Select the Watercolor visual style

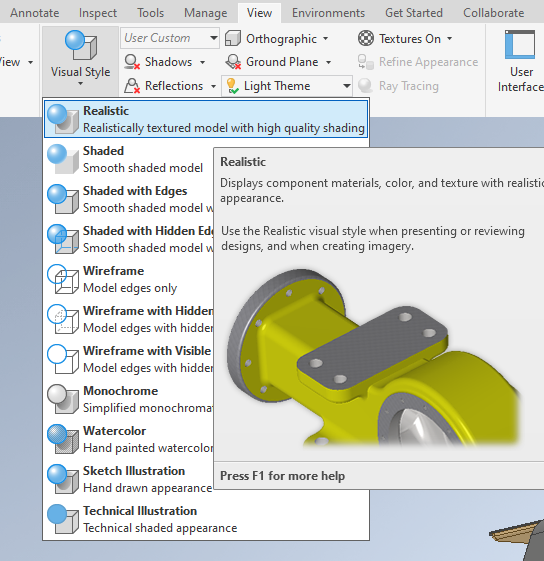(129, 440)
